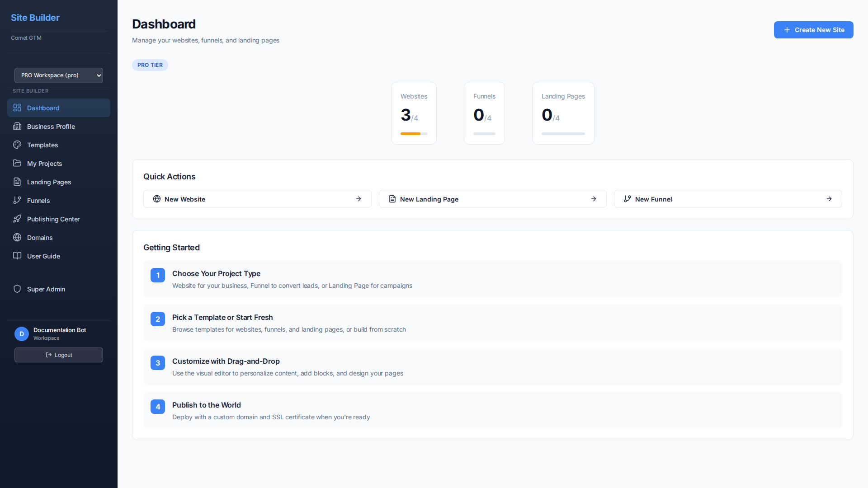The width and height of the screenshot is (868, 488).
Task: Open the PRO Workspace selector dropdown
Action: pyautogui.click(x=58, y=75)
